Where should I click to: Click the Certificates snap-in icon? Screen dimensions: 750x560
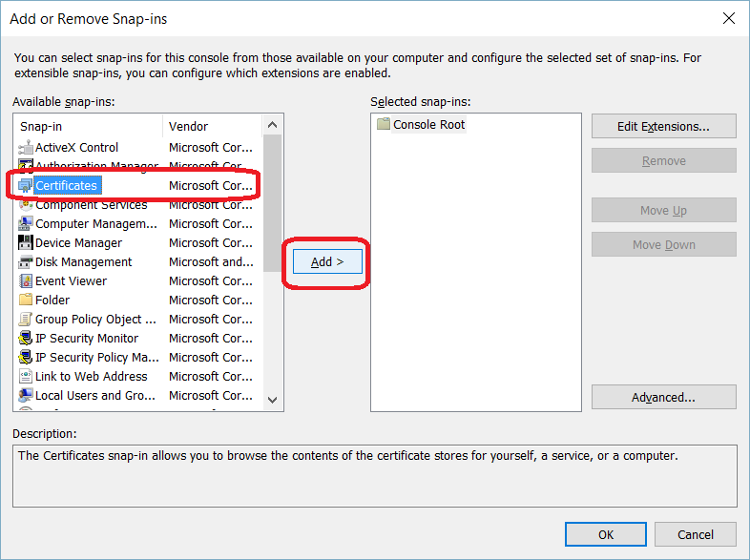(26, 186)
